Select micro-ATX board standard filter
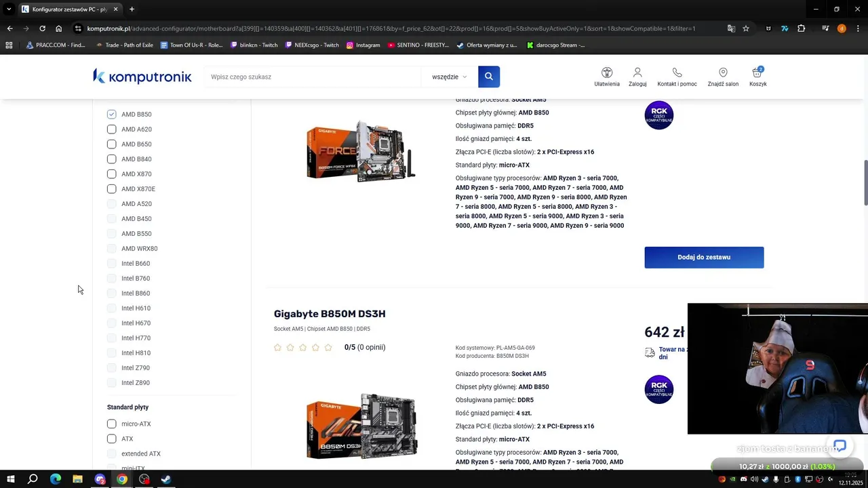 pos(111,424)
